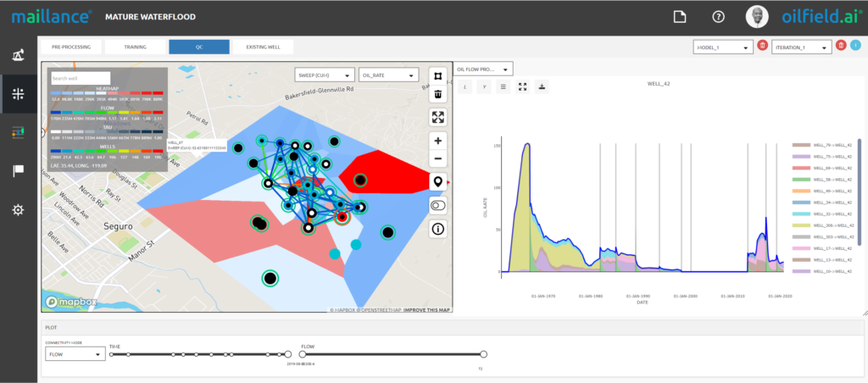Click the MATURE WATERFLOOD title
Viewport: 868px width, 383px height.
click(x=150, y=17)
